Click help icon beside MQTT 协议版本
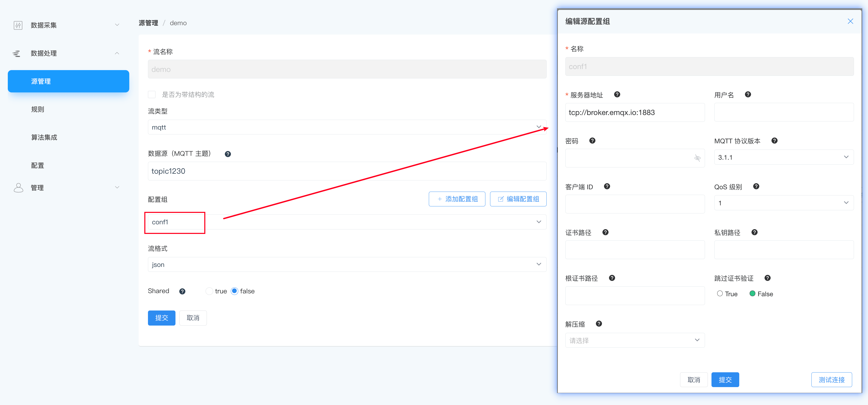The width and height of the screenshot is (868, 405). point(774,141)
